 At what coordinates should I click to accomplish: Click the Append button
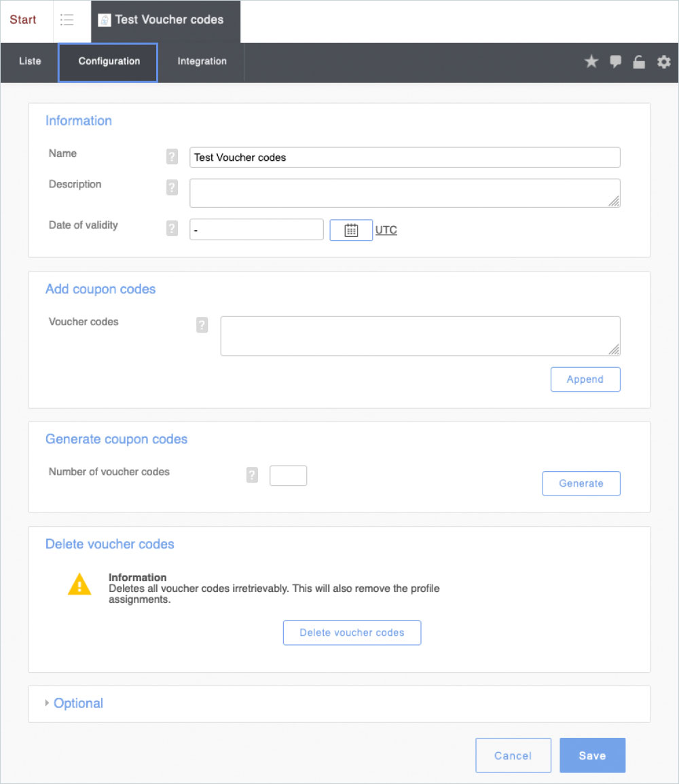point(585,379)
